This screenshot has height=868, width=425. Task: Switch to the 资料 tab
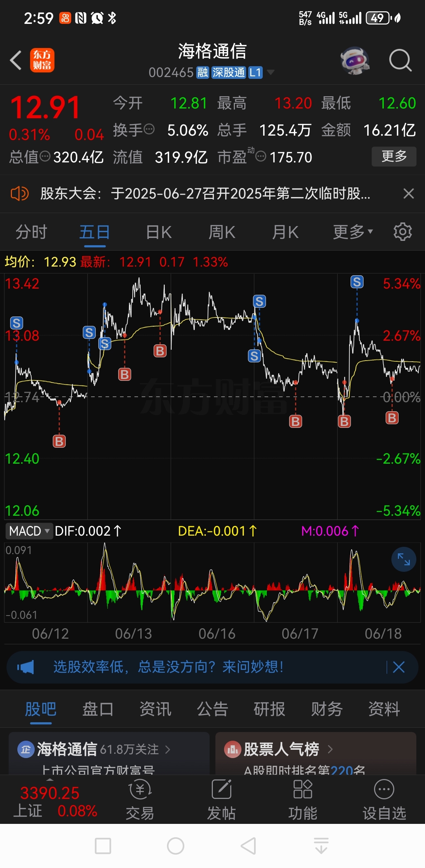pyautogui.click(x=384, y=709)
